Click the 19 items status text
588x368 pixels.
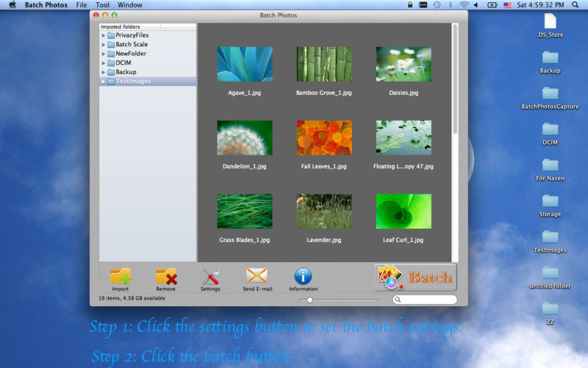tap(132, 298)
